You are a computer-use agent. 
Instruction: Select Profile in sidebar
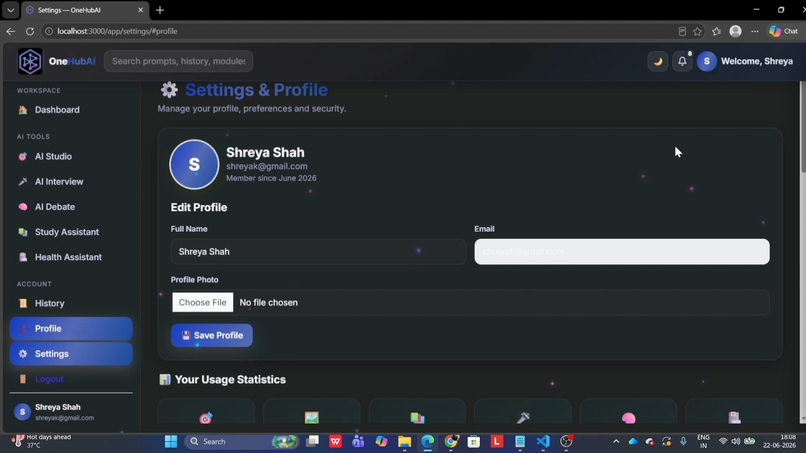tap(71, 329)
